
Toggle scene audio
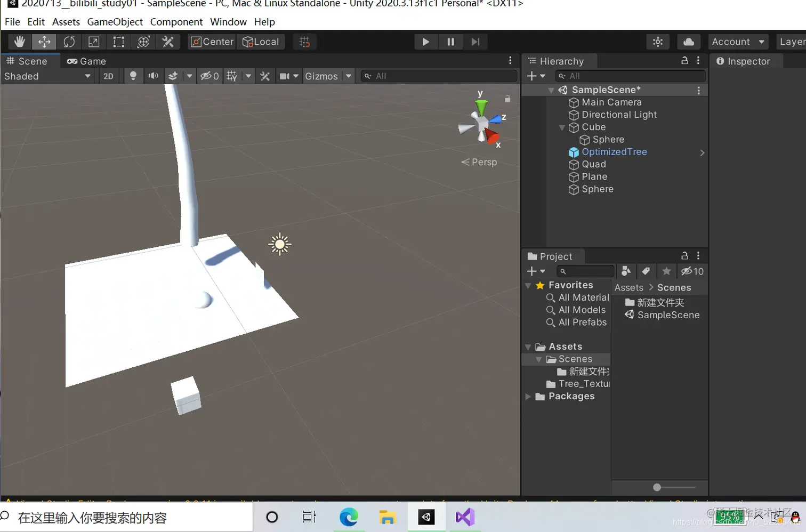point(153,76)
